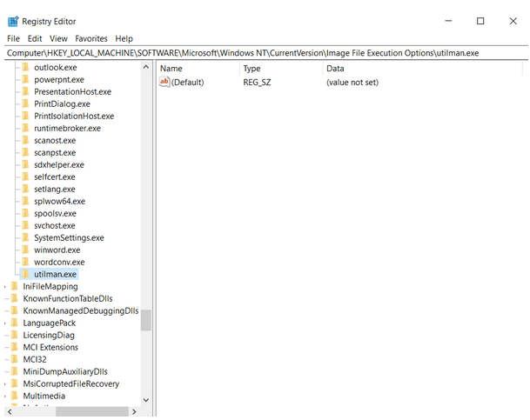
Task: Select the SystemSettings.exe folder icon
Action: tap(25, 237)
